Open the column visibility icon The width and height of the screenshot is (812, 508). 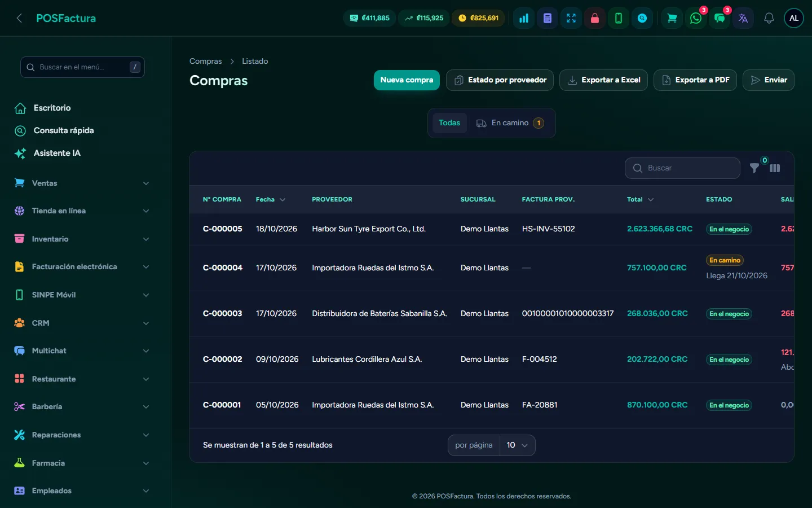[775, 168]
